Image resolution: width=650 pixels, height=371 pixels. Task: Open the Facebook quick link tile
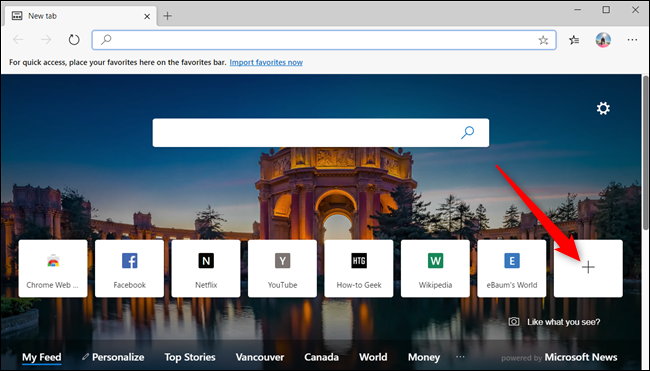[x=129, y=268]
